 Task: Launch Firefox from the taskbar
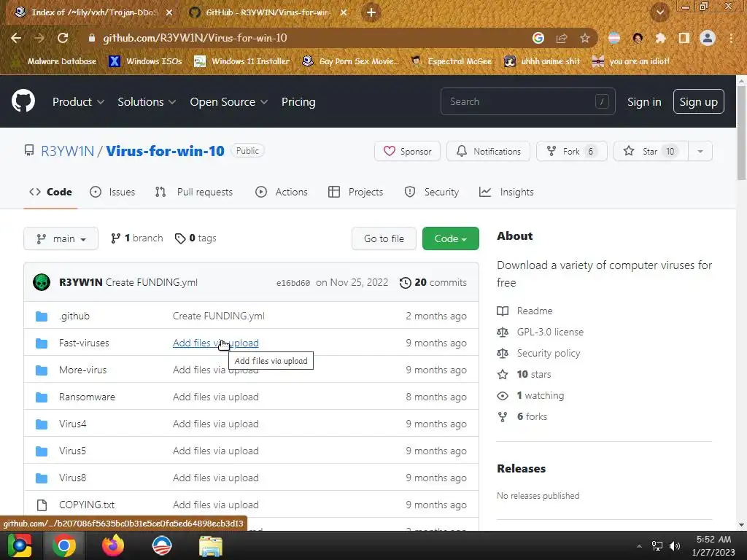tap(113, 545)
